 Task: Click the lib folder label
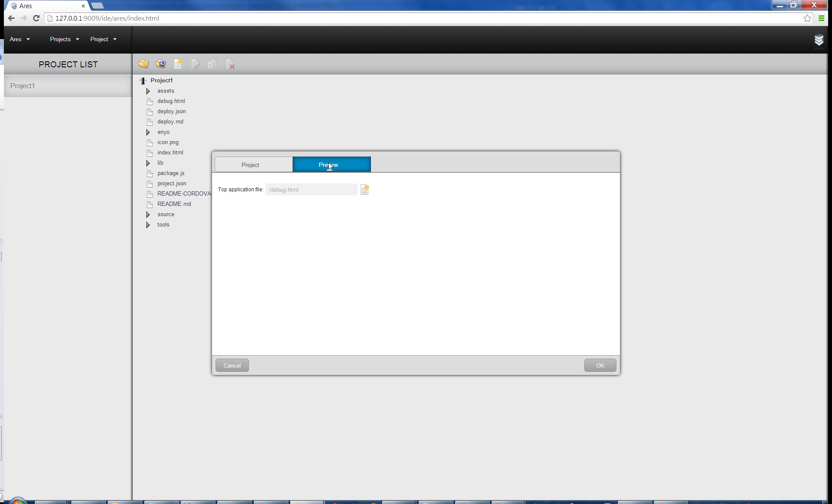160,163
